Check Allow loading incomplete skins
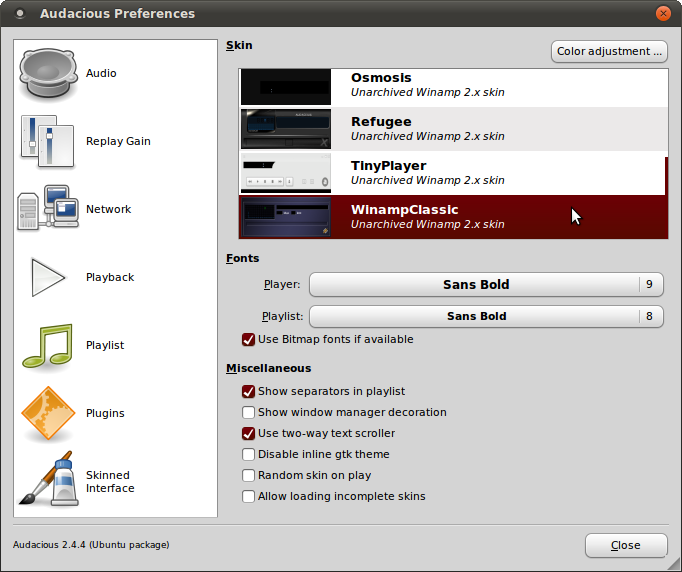This screenshot has height=572, width=682. pos(248,496)
